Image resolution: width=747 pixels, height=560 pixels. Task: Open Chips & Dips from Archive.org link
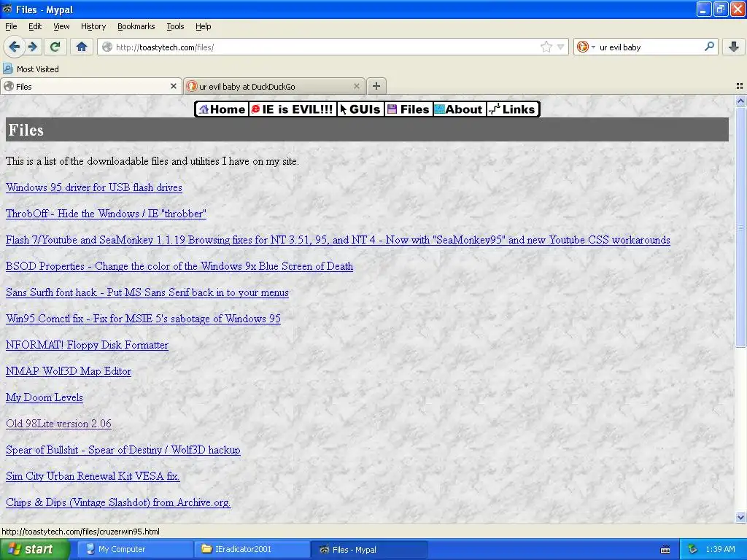(118, 502)
